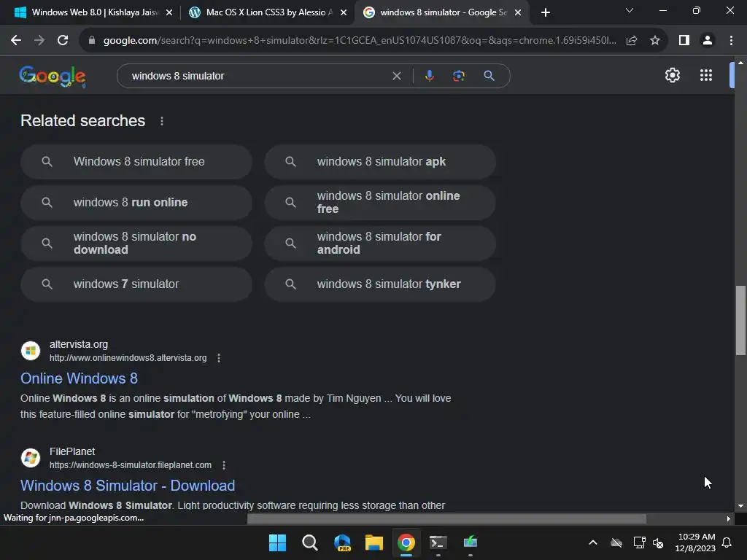Image resolution: width=747 pixels, height=560 pixels.
Task: Open Chrome side panel
Action: point(684,41)
